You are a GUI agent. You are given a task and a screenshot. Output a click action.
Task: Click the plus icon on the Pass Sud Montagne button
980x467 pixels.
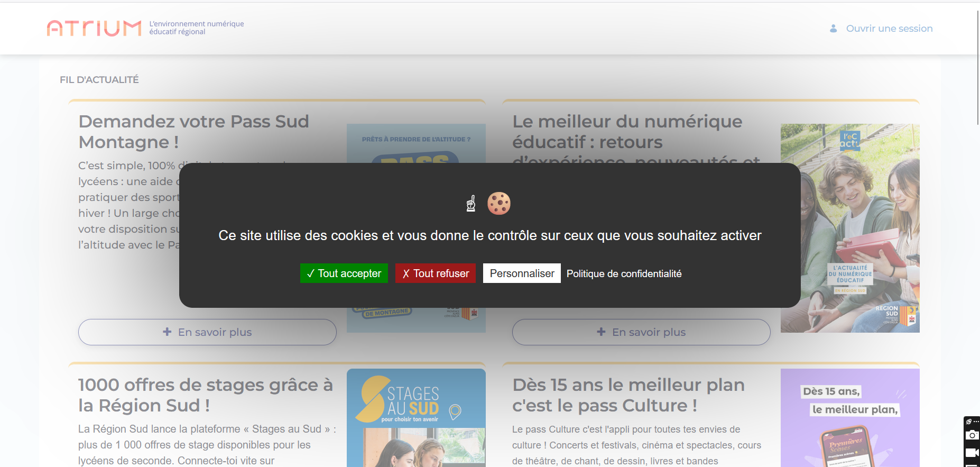point(167,332)
